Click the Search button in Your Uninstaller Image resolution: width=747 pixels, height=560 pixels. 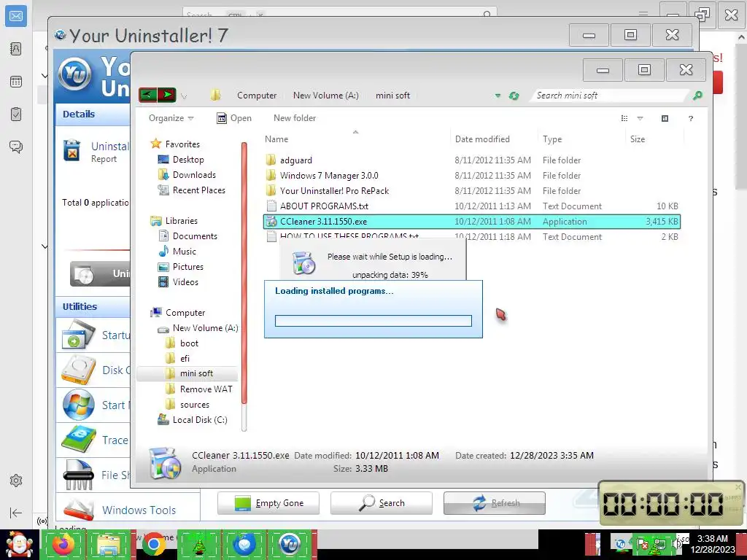381,503
